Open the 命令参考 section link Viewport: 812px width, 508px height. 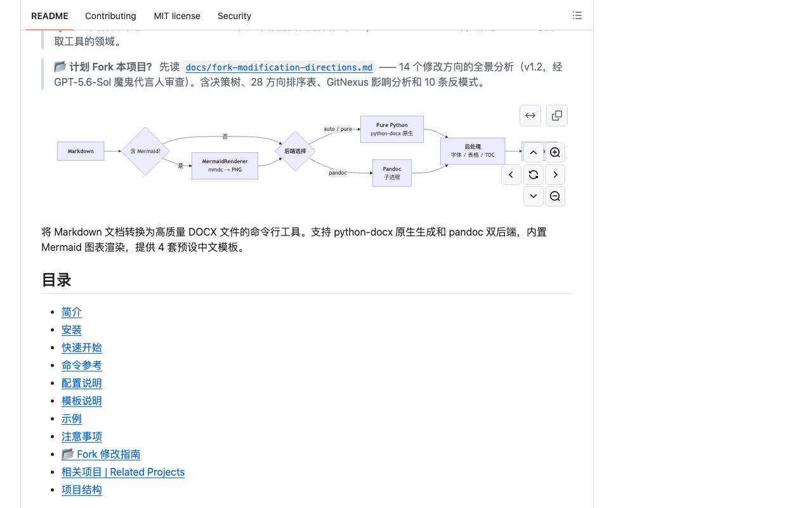82,365
